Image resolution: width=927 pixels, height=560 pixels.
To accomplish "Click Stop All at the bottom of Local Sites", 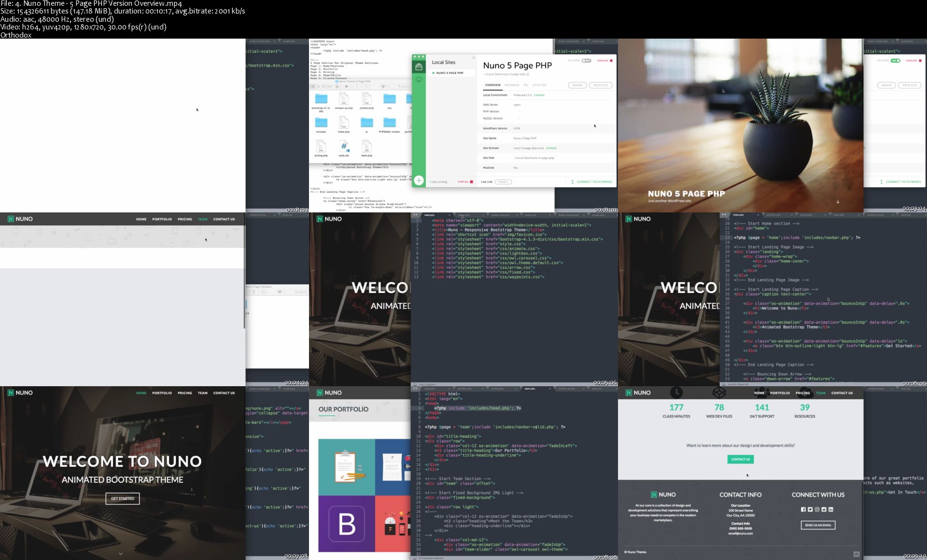I will [x=465, y=182].
